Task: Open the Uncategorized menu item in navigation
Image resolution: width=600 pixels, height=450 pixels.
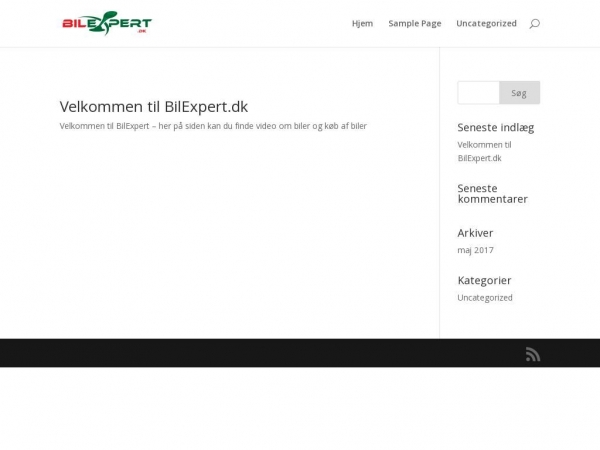Action: pos(486,24)
